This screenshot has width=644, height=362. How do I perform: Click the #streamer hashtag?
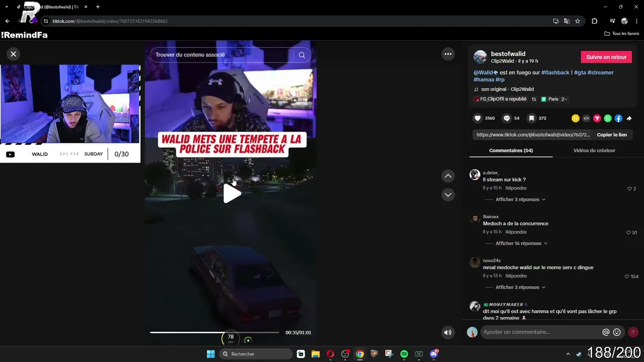(600, 72)
